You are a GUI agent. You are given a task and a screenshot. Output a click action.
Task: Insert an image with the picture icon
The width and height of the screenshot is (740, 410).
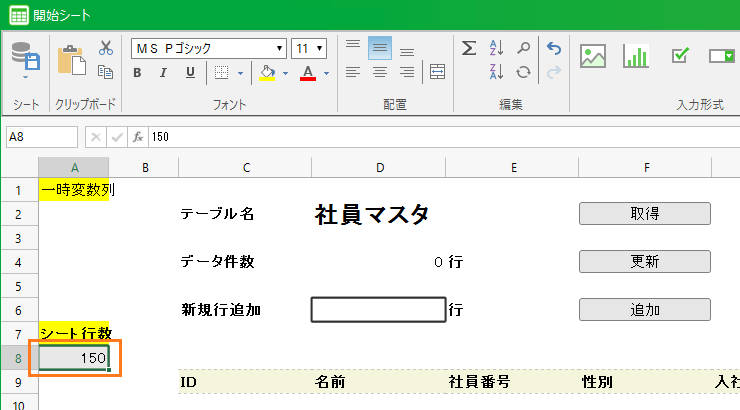click(x=593, y=56)
